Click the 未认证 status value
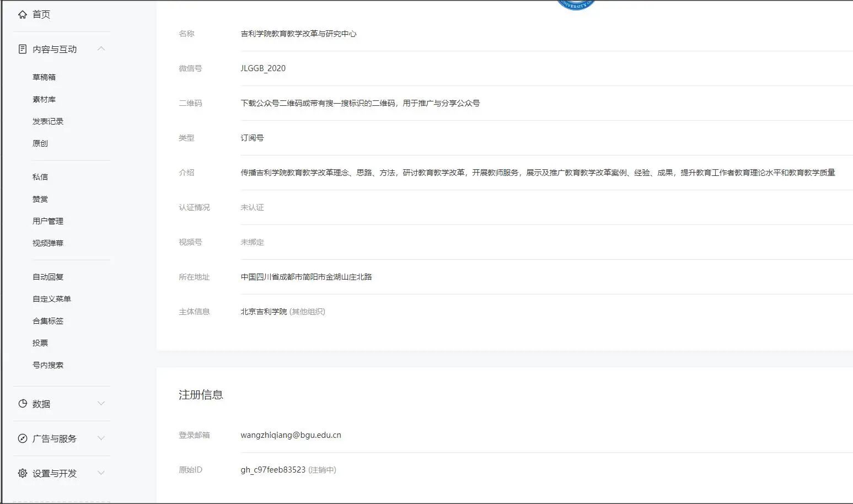This screenshot has width=853, height=504. click(x=252, y=207)
